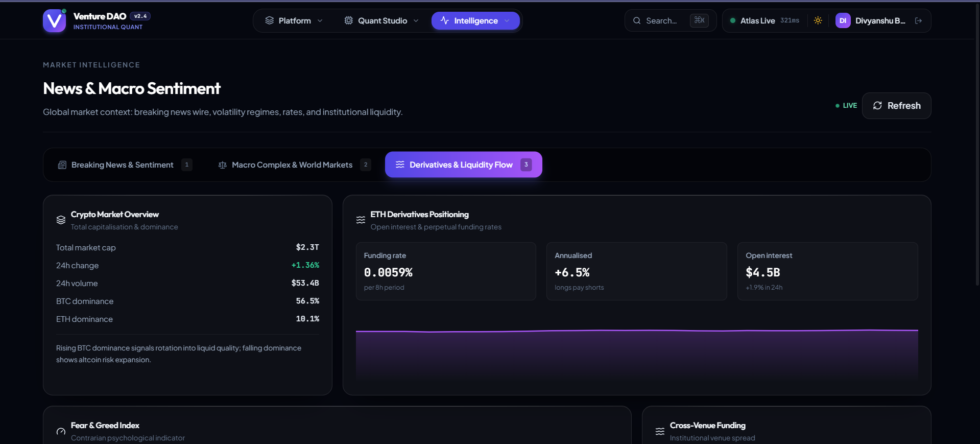
Task: Click the MARKET INTELLIGENCE label
Action: pyautogui.click(x=91, y=65)
